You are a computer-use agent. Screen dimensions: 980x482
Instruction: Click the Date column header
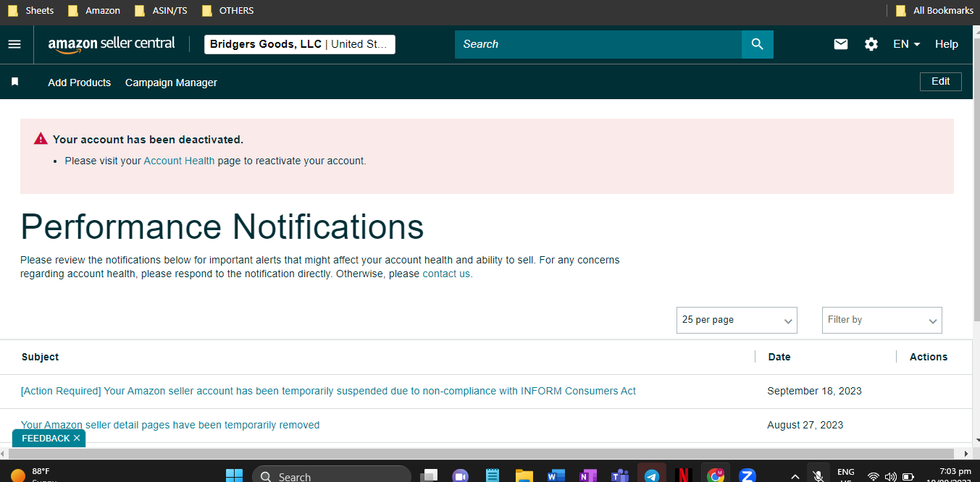779,357
